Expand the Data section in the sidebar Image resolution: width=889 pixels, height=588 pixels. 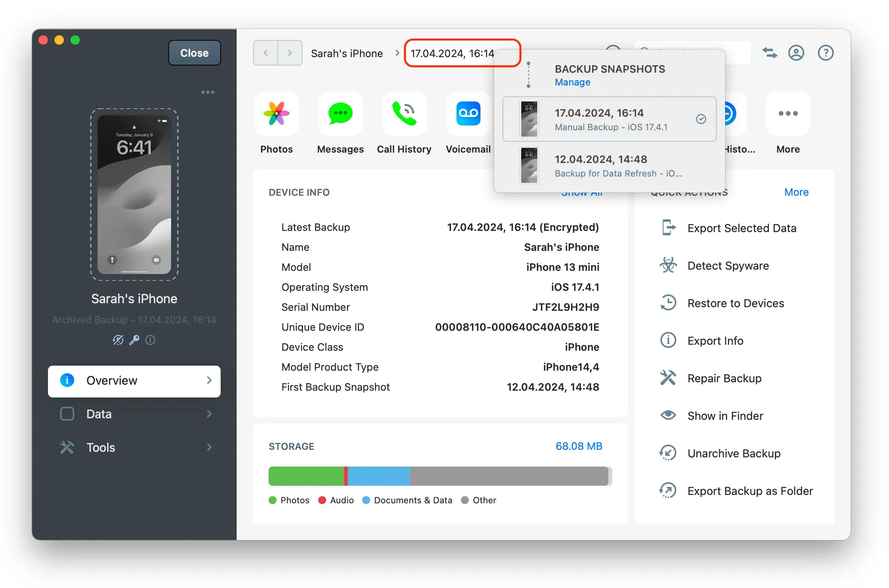[x=134, y=414]
